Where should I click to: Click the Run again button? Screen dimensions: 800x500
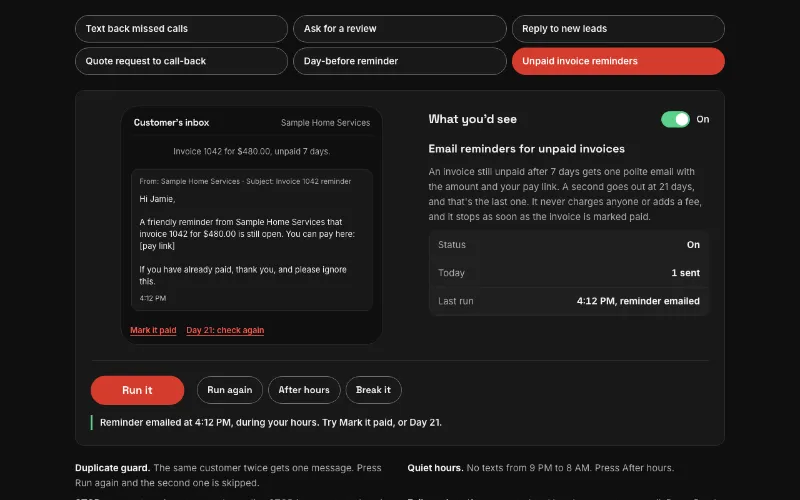[x=230, y=390]
